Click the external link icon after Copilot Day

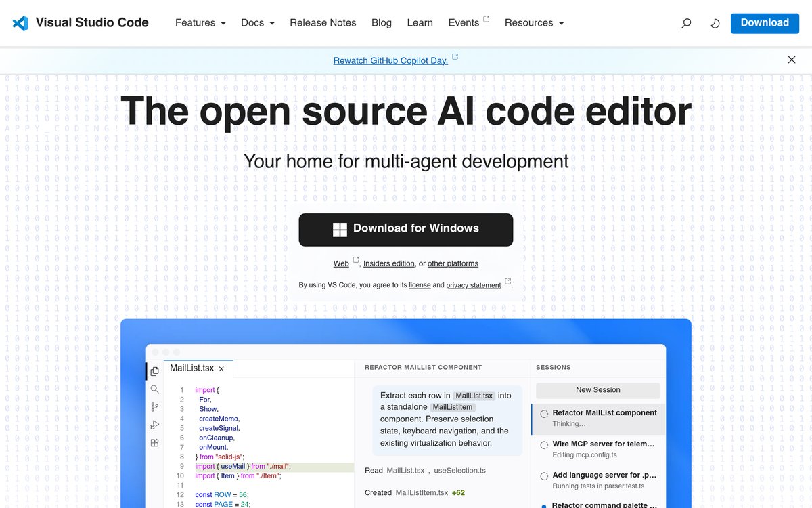pos(455,57)
